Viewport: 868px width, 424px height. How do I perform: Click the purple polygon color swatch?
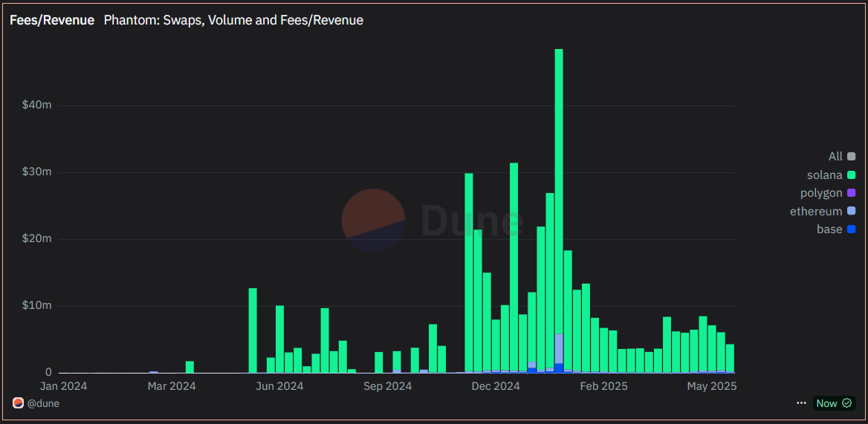[852, 193]
